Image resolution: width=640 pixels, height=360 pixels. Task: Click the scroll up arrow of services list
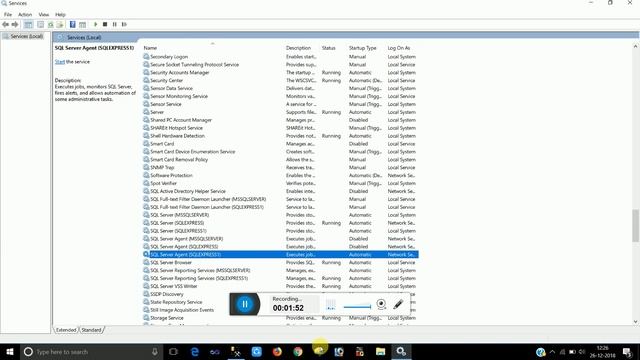[636, 47]
